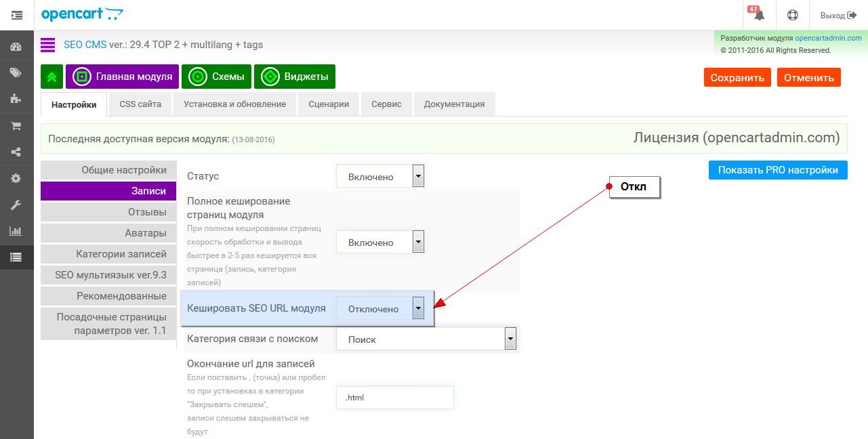Open the help lifebuoy icon
The image size is (868, 439).
(792, 15)
